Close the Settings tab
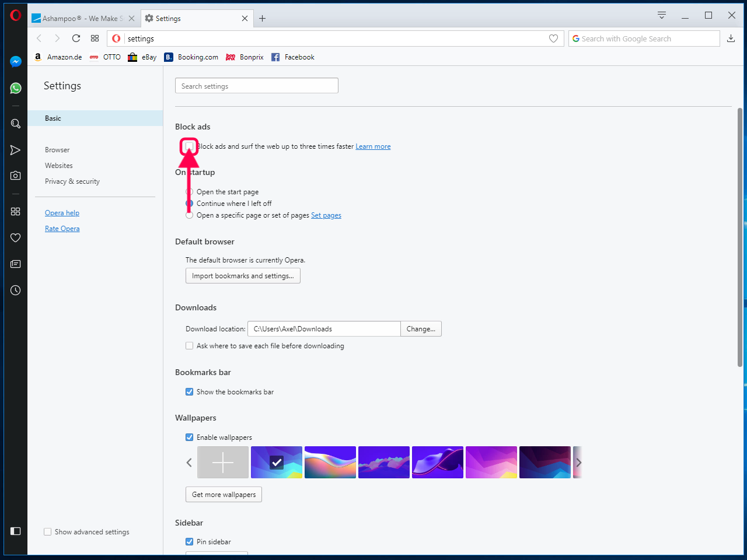 (x=245, y=19)
